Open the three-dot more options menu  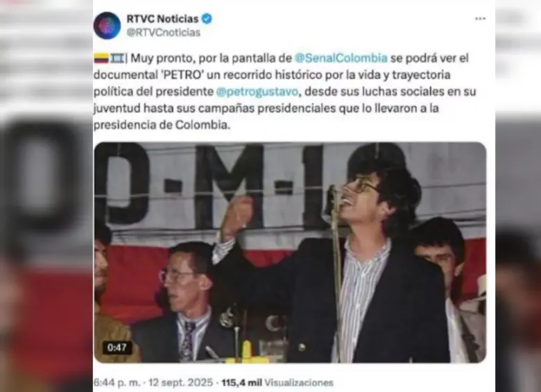pyautogui.click(x=480, y=19)
